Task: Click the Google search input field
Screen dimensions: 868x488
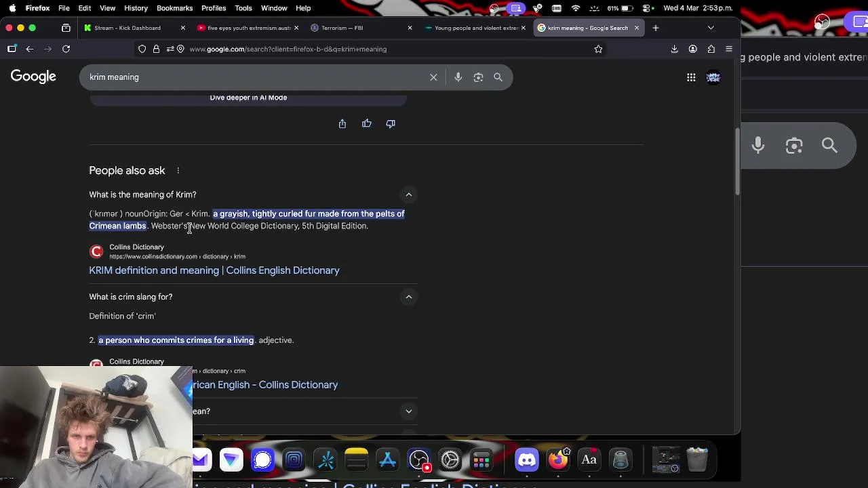Action: point(258,77)
